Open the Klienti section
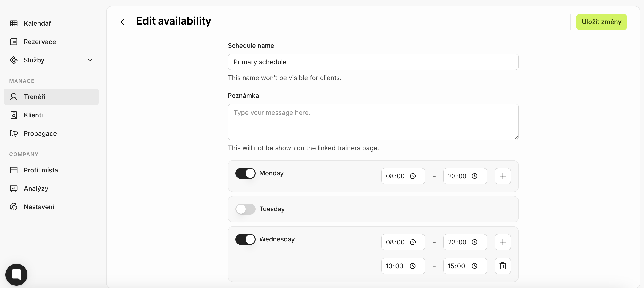644x288 pixels. tap(33, 115)
